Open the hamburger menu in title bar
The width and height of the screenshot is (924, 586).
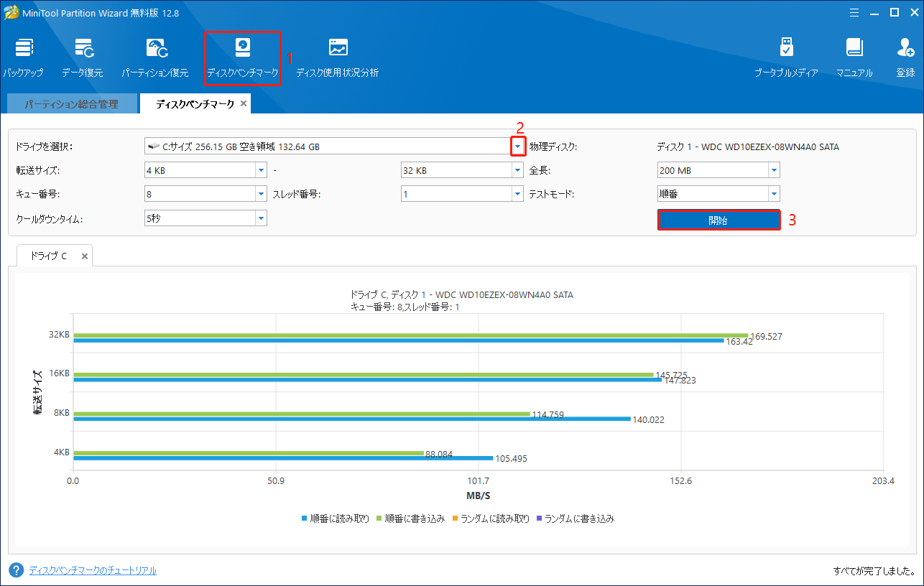853,12
